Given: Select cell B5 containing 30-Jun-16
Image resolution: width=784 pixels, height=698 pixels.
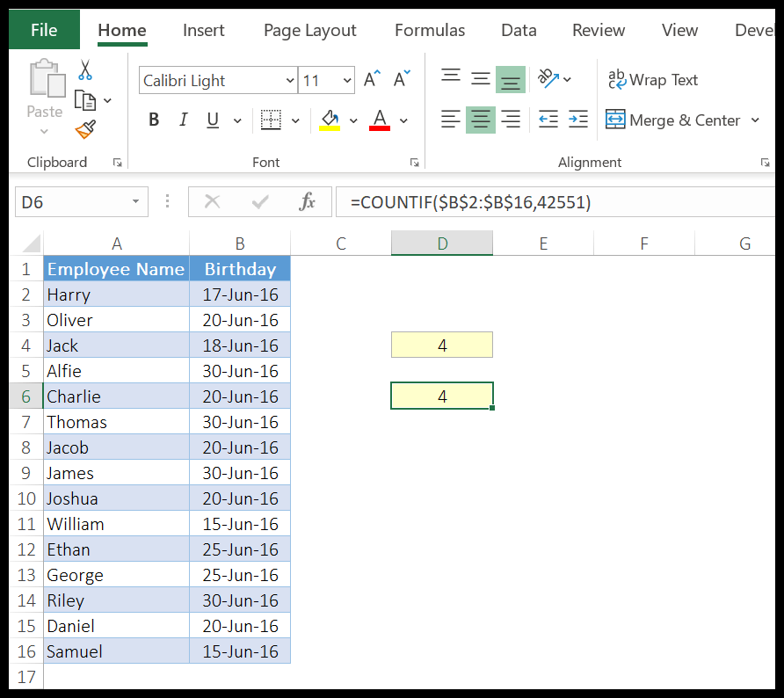Looking at the screenshot, I should point(240,370).
